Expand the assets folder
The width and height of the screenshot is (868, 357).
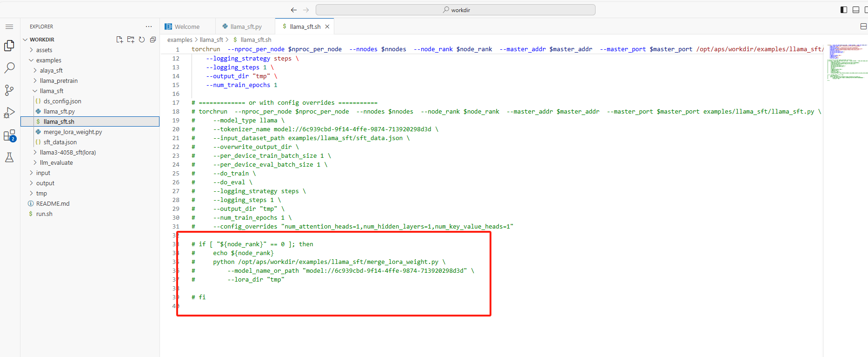coord(44,50)
